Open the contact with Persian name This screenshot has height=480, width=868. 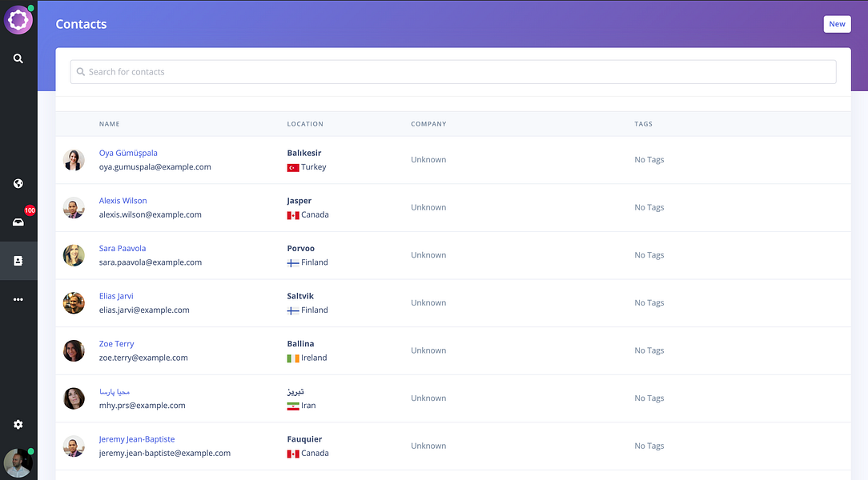[x=114, y=391]
